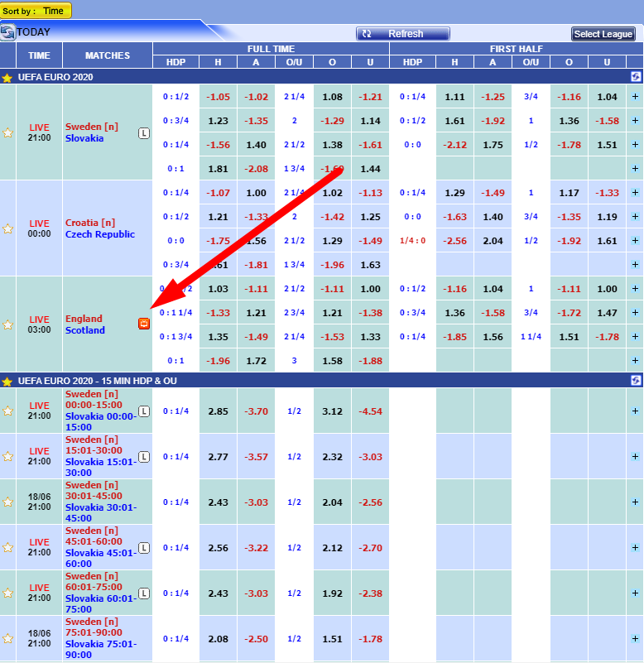This screenshot has width=644, height=663.
Task: Select England full-time home odds 1.03
Action: [x=218, y=289]
